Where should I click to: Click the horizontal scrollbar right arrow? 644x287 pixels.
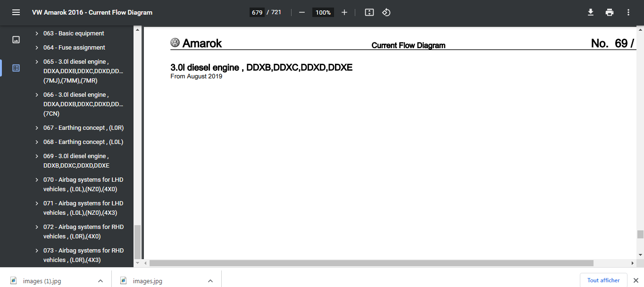click(633, 263)
